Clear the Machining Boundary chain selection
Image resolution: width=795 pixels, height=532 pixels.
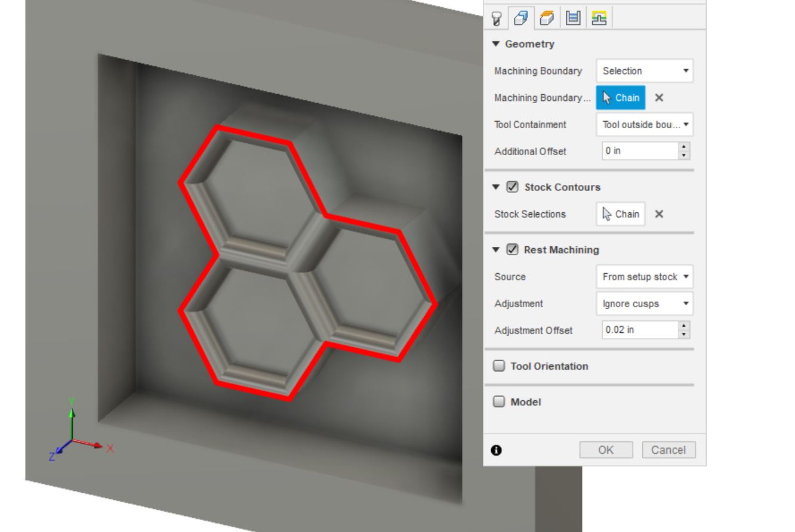(659, 98)
